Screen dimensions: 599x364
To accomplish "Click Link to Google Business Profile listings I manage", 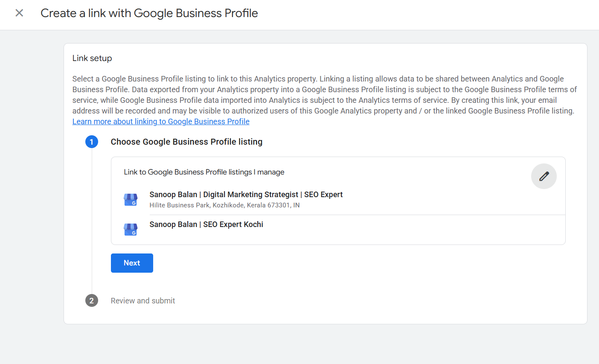I will [204, 172].
